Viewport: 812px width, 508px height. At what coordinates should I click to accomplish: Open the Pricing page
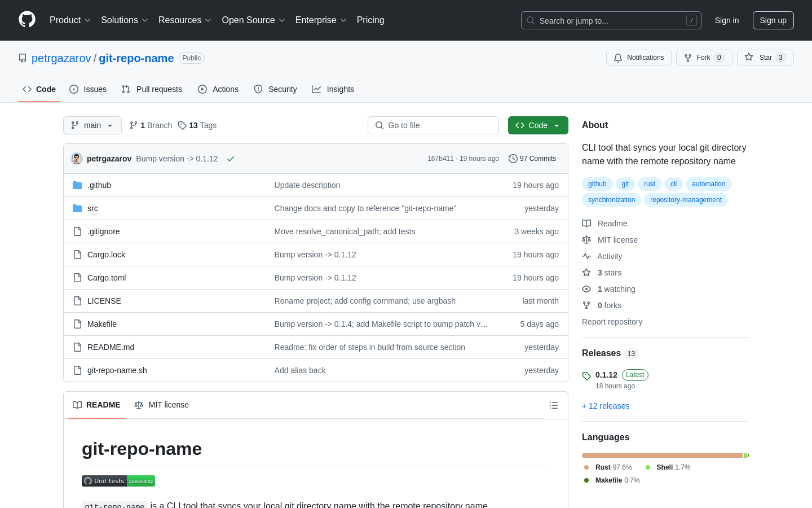pos(370,20)
